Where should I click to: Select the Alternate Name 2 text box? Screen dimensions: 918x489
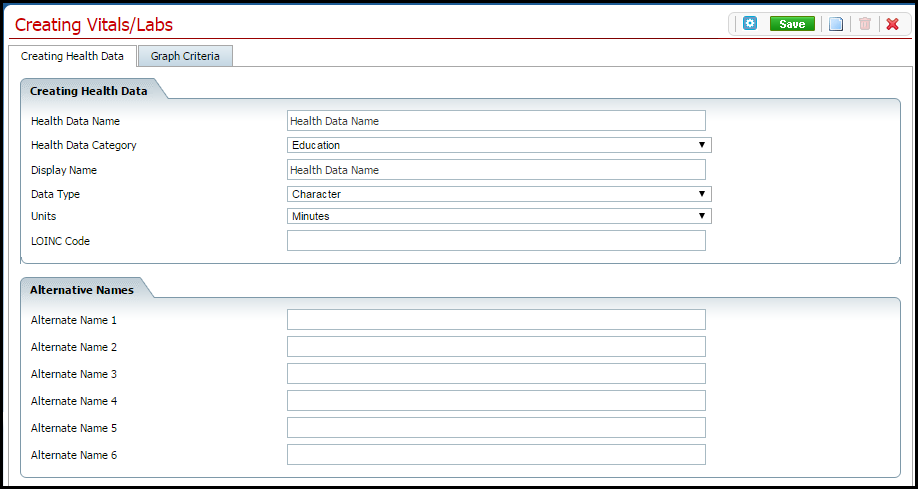[496, 347]
